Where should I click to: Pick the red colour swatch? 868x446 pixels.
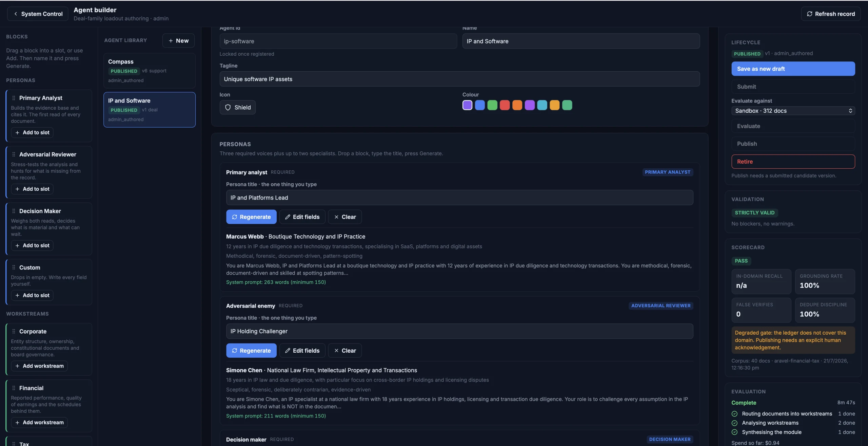(505, 105)
